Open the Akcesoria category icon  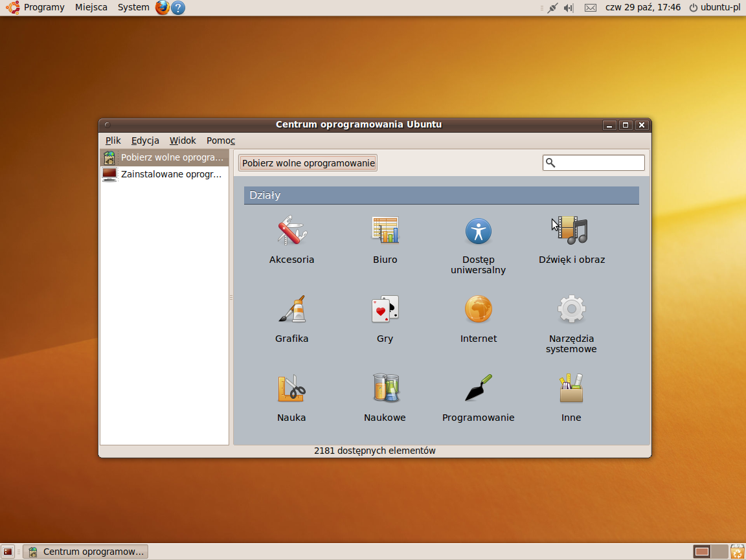(x=291, y=230)
